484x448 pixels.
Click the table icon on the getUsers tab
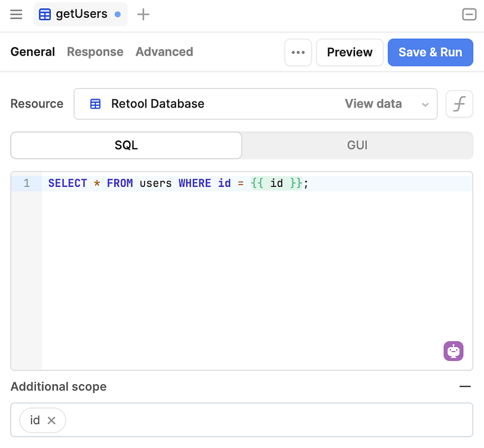pyautogui.click(x=45, y=14)
